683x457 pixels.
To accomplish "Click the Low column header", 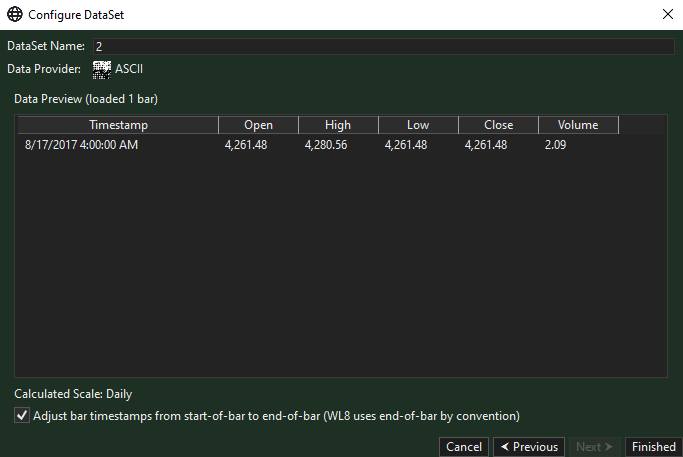I will point(418,125).
